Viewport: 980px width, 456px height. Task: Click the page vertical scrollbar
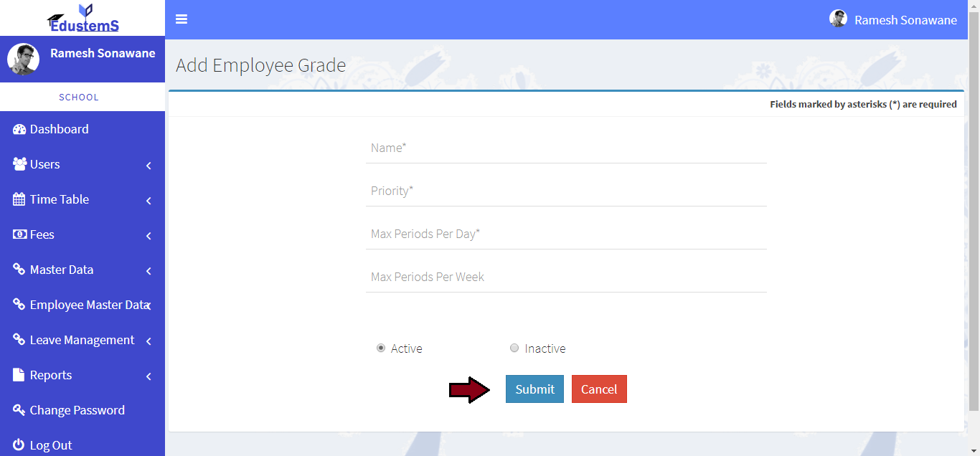click(x=974, y=215)
